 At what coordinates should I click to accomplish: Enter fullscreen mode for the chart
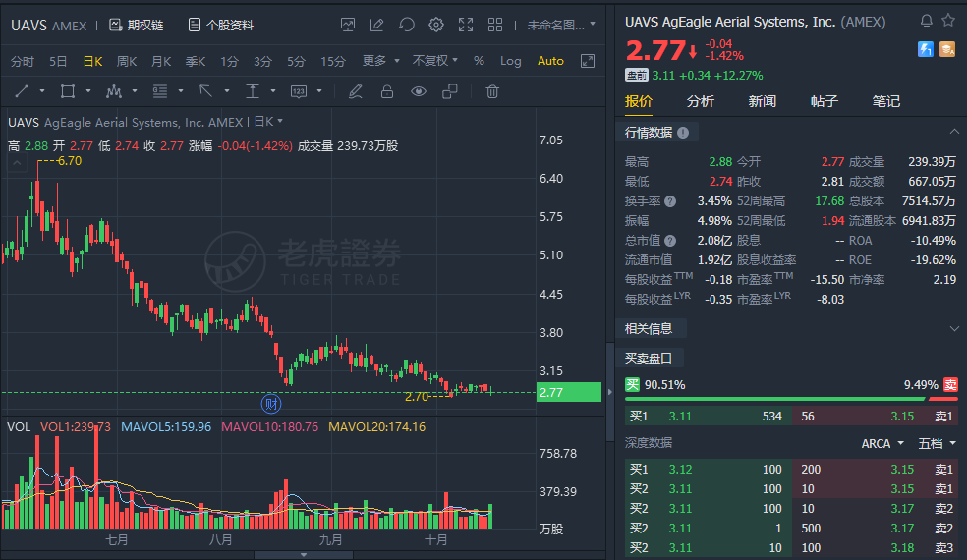point(466,25)
